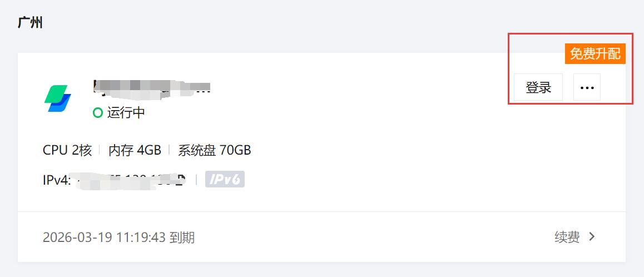Click the 内存 4GB specification
The image size is (644, 277).
[135, 150]
